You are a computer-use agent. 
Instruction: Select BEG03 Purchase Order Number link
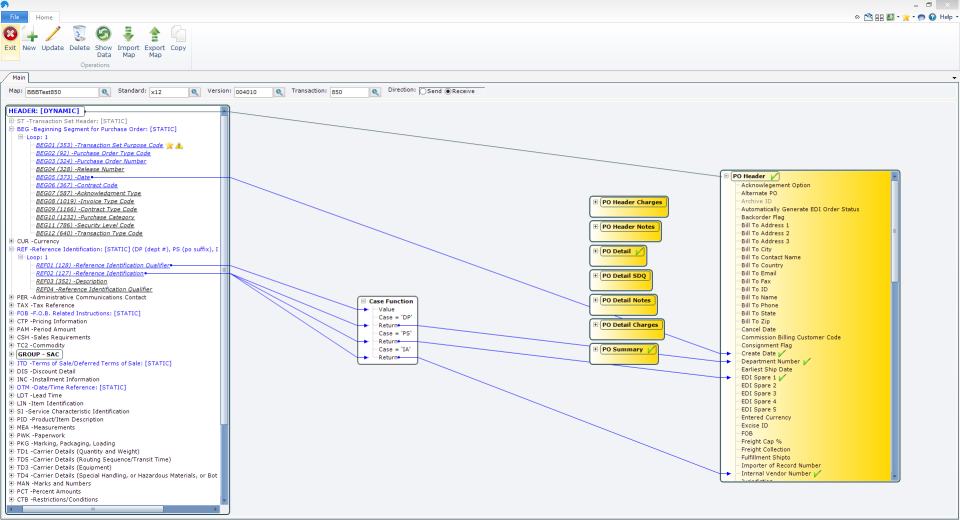tap(91, 161)
